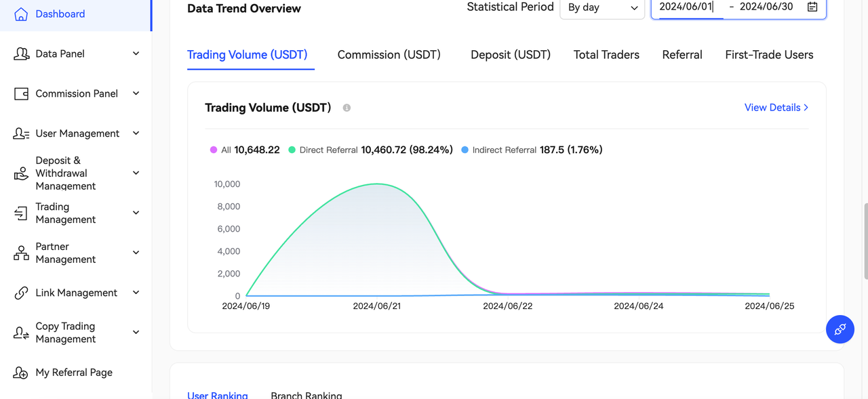Click the start date field 2024/06/01
Image resolution: width=868 pixels, height=399 pixels.
pyautogui.click(x=686, y=7)
